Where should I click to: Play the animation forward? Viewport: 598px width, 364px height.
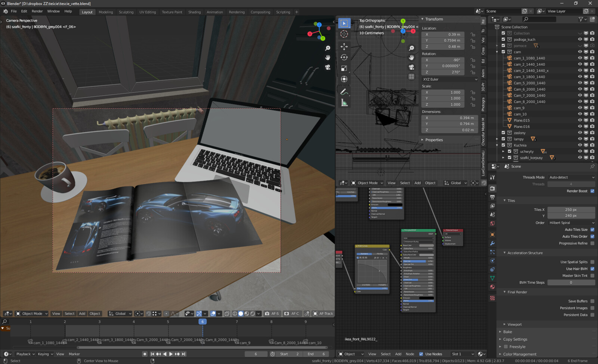pyautogui.click(x=171, y=354)
